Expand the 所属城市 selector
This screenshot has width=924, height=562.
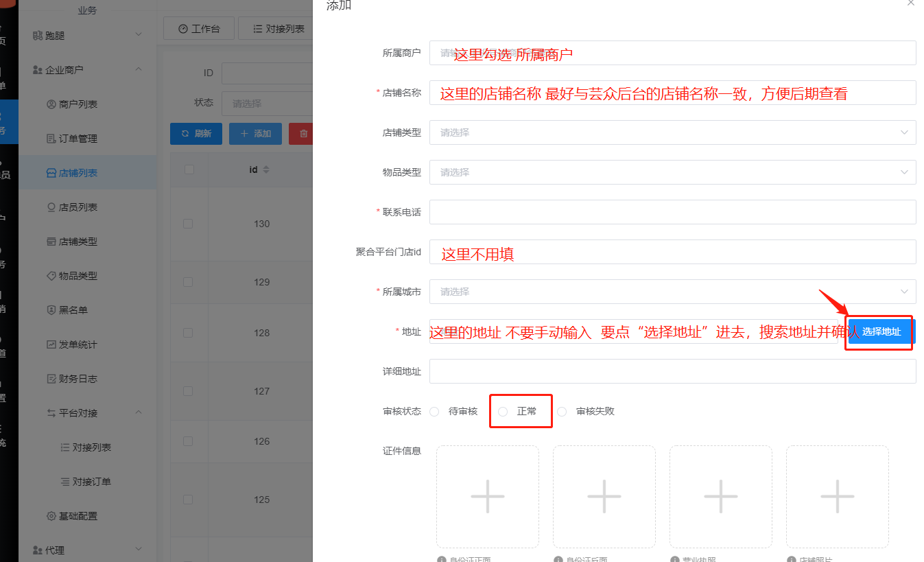[x=672, y=292]
